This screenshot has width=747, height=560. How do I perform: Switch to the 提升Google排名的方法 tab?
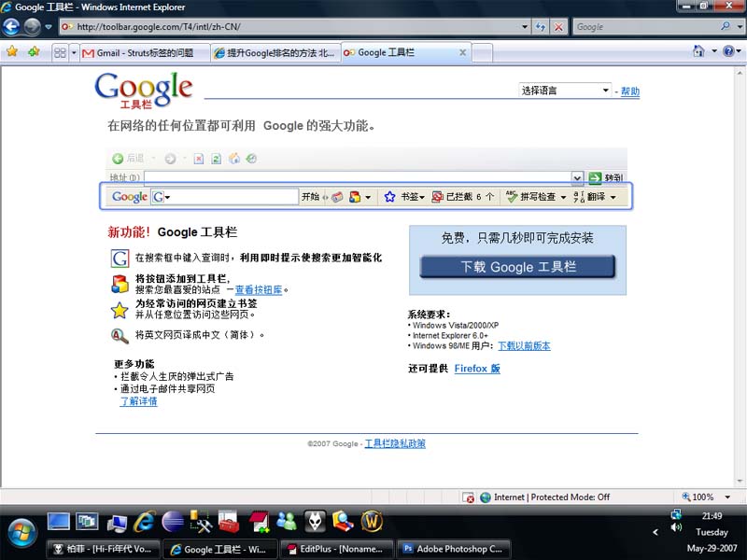click(x=275, y=53)
